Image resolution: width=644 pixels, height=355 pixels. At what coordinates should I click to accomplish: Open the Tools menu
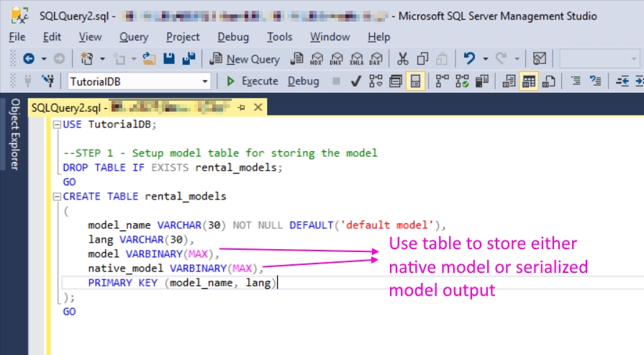pos(279,37)
